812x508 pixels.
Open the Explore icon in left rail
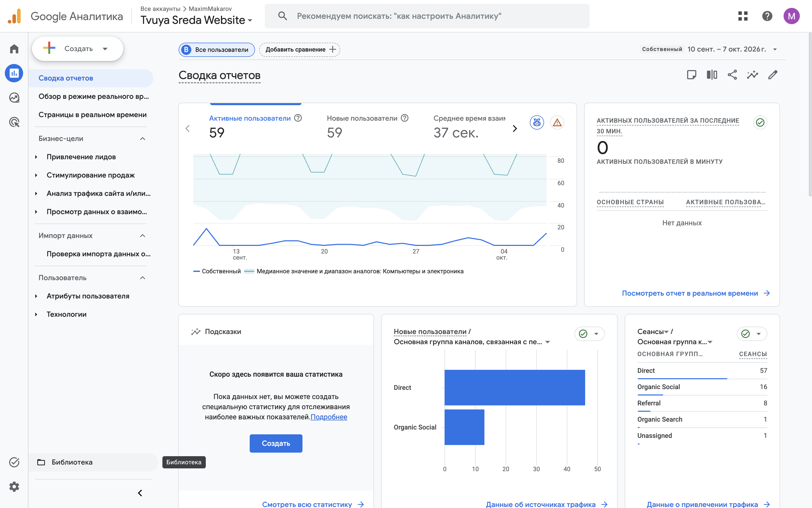coord(14,98)
